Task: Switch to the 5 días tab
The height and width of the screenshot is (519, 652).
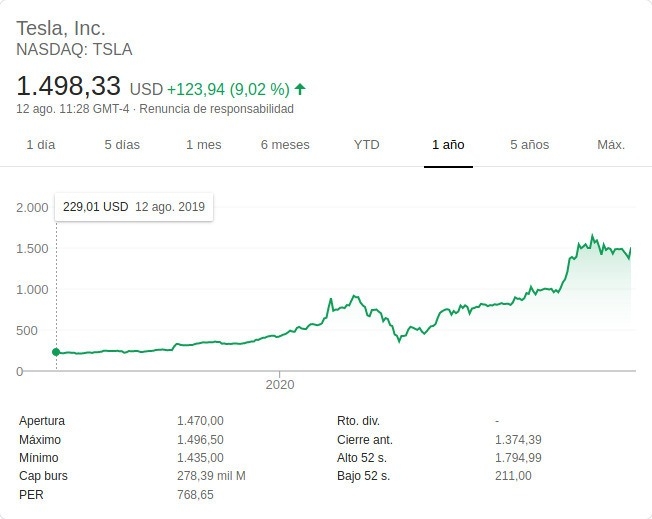Action: click(x=122, y=145)
